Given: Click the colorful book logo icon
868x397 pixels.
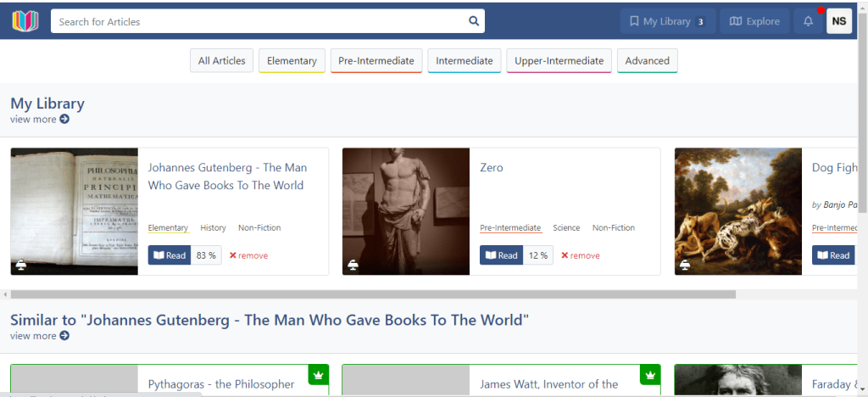Looking at the screenshot, I should (25, 21).
